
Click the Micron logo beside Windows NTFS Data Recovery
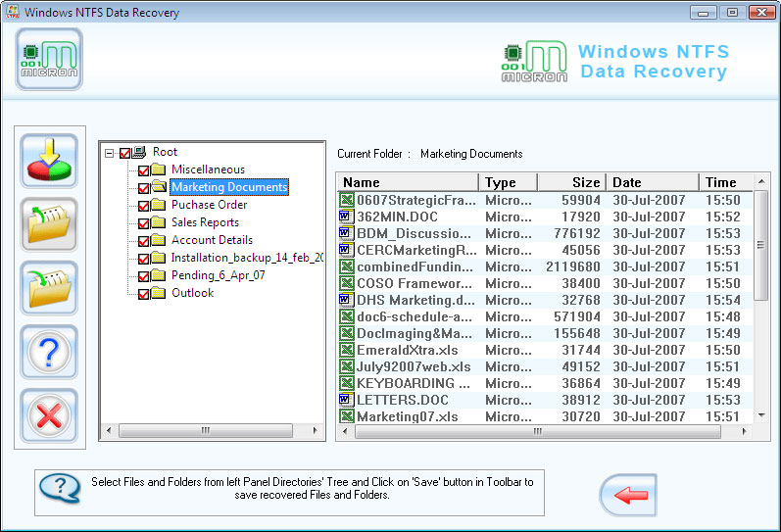(534, 62)
